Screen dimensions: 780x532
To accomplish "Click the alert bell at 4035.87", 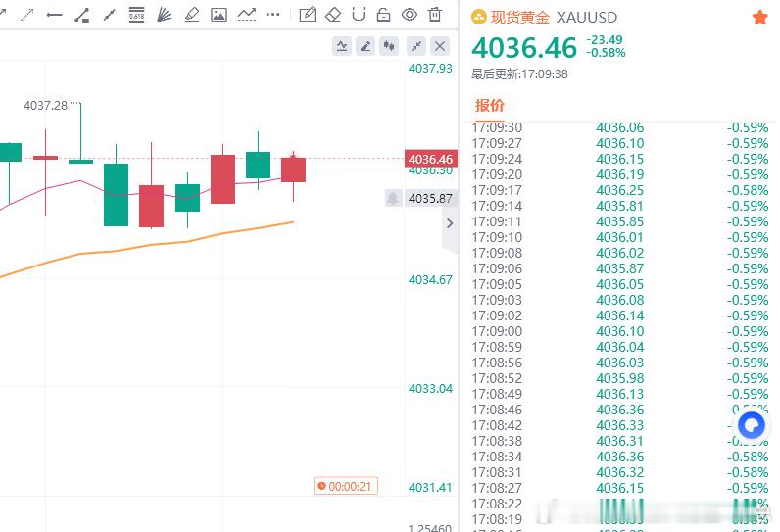I will pyautogui.click(x=393, y=198).
